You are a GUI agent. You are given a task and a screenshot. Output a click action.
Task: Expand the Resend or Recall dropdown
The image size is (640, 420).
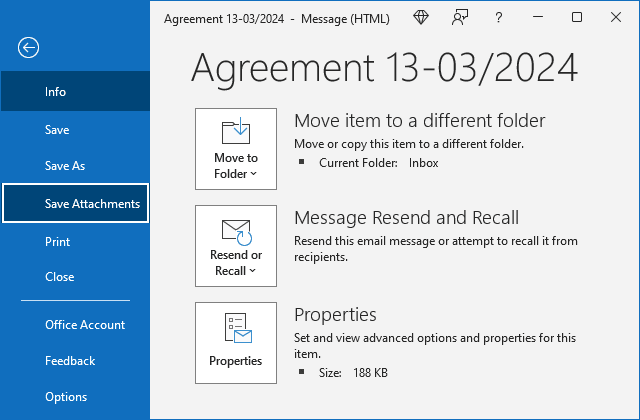point(236,246)
